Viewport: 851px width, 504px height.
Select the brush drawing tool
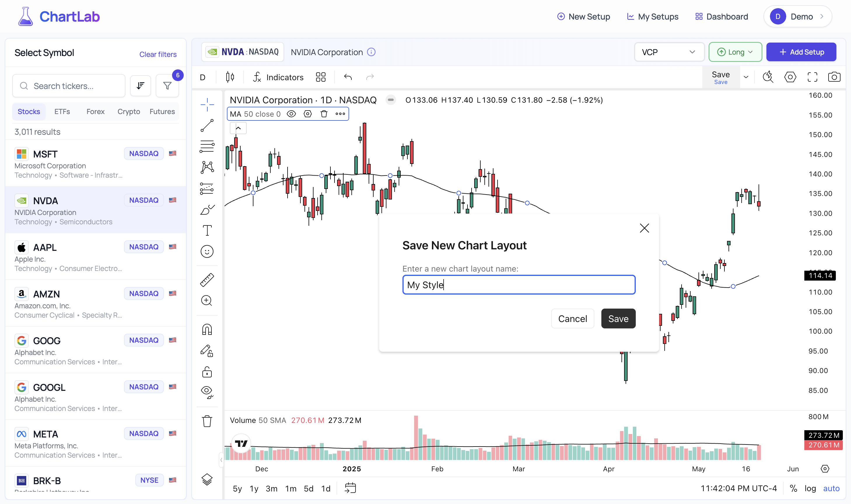[x=207, y=209]
